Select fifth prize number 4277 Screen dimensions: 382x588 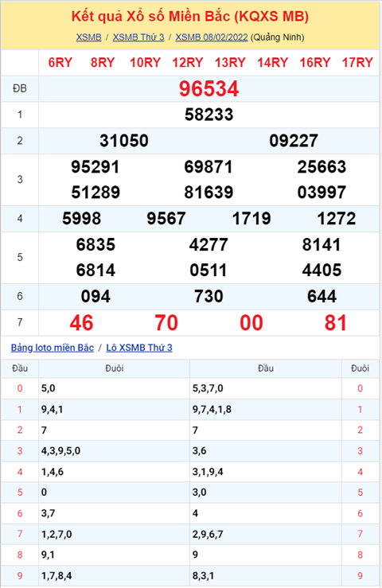point(209,245)
